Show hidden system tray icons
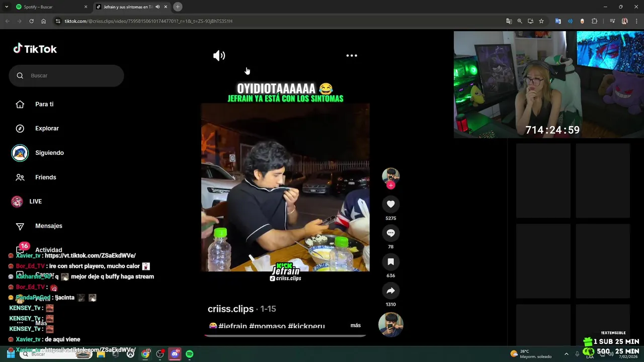The image size is (644, 362). tap(566, 354)
